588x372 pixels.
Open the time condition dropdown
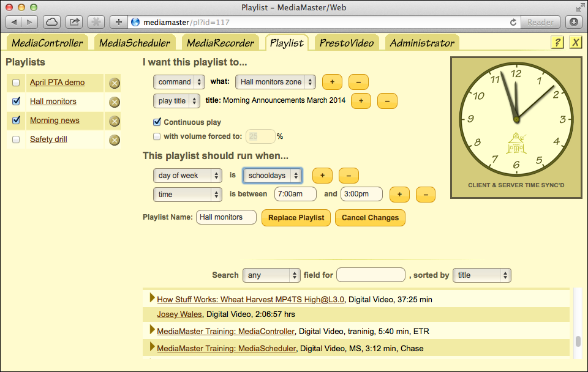click(x=187, y=195)
